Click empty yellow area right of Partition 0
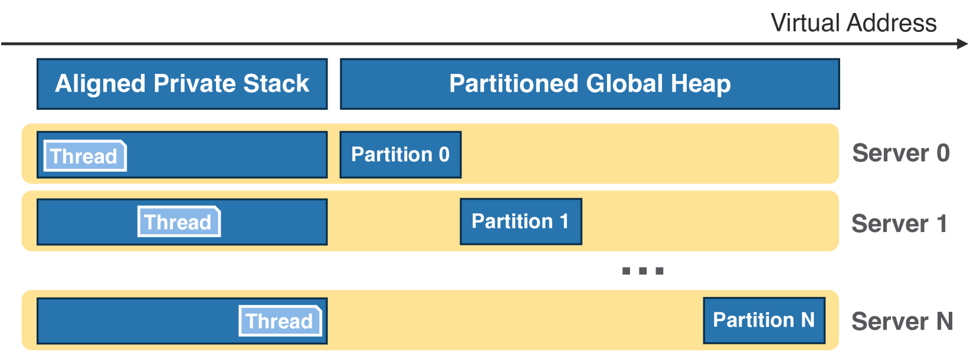 (649, 154)
